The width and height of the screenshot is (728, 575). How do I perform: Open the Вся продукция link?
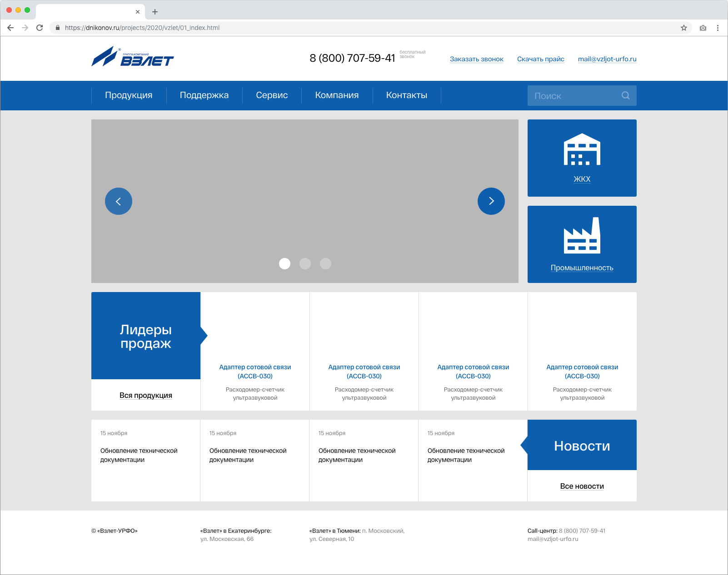pyautogui.click(x=145, y=395)
